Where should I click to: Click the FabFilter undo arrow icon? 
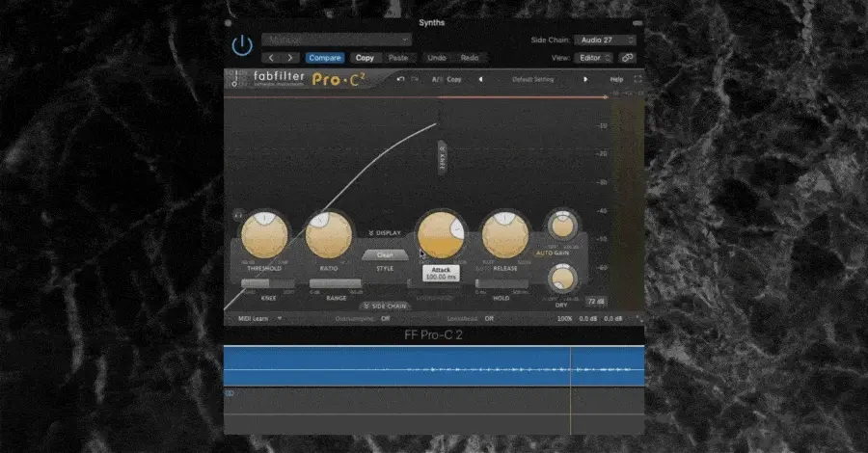pyautogui.click(x=401, y=79)
